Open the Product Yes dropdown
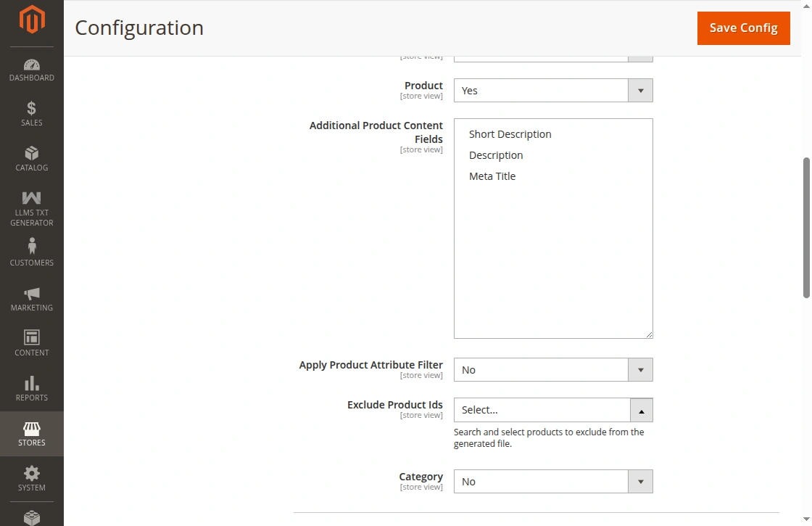Image resolution: width=812 pixels, height=526 pixels. 553,90
